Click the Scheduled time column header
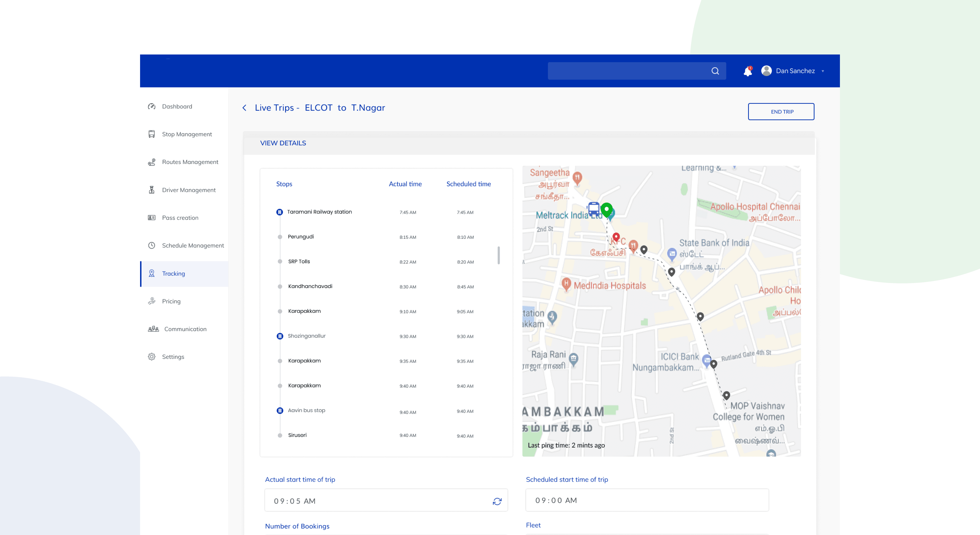Image resolution: width=980 pixels, height=535 pixels. (468, 184)
